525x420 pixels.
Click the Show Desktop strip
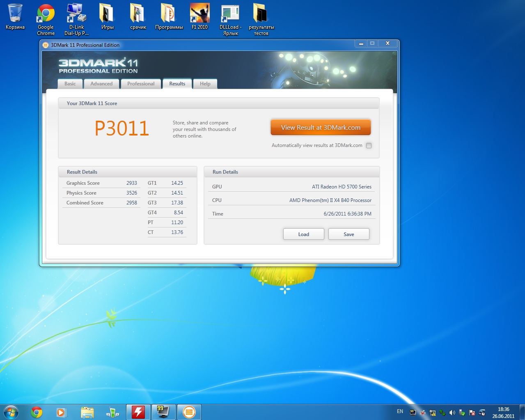(x=522, y=412)
